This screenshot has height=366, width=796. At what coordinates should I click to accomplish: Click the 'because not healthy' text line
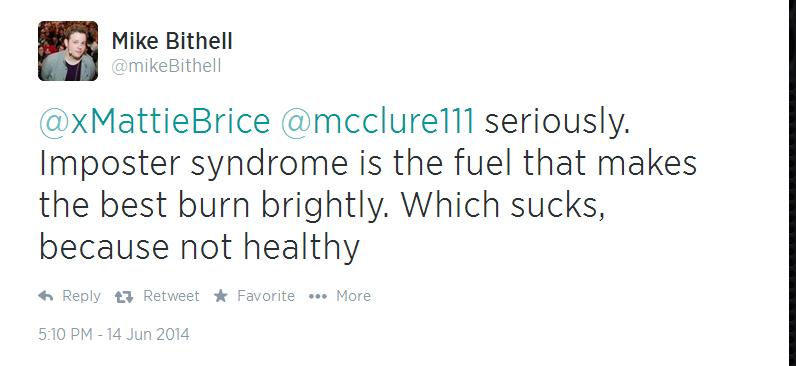199,247
